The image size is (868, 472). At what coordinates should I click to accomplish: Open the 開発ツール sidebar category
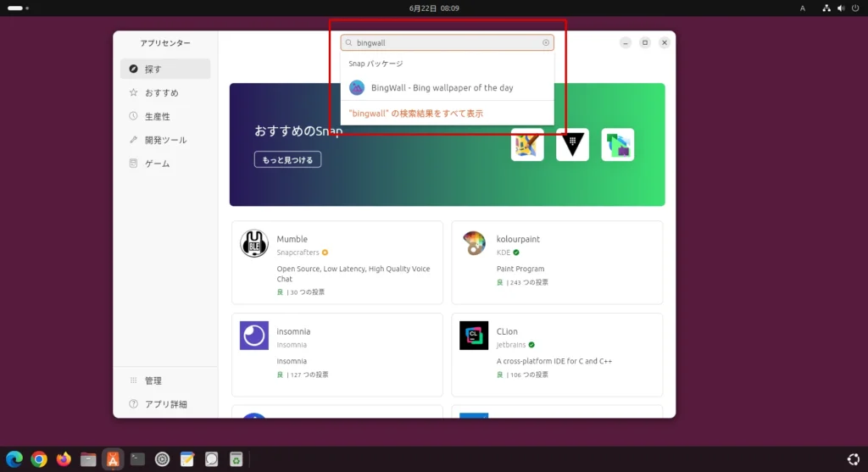165,140
